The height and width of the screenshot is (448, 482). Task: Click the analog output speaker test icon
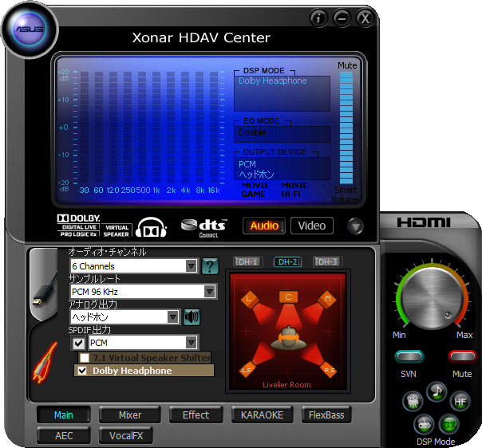[192, 317]
